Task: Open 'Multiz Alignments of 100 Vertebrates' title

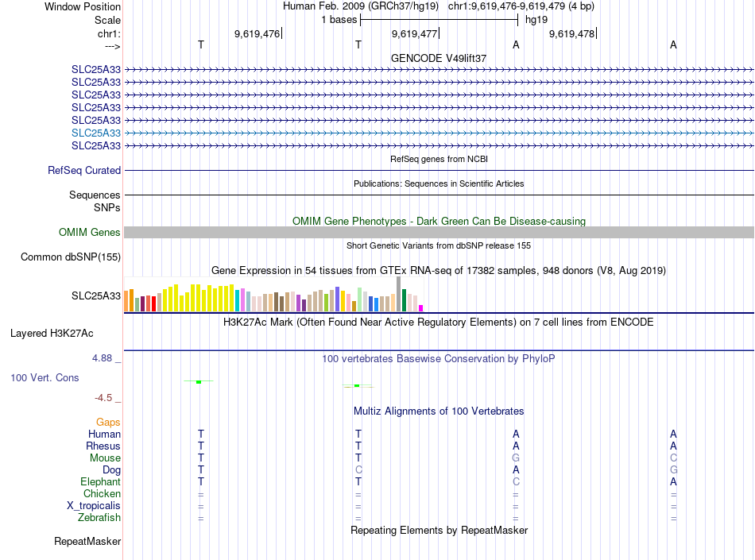Action: 439,411
